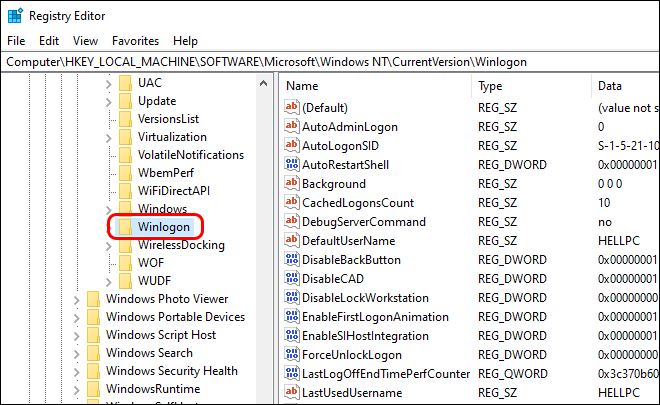Select Windows Script Host folder icon
The image size is (660, 405).
pos(93,335)
